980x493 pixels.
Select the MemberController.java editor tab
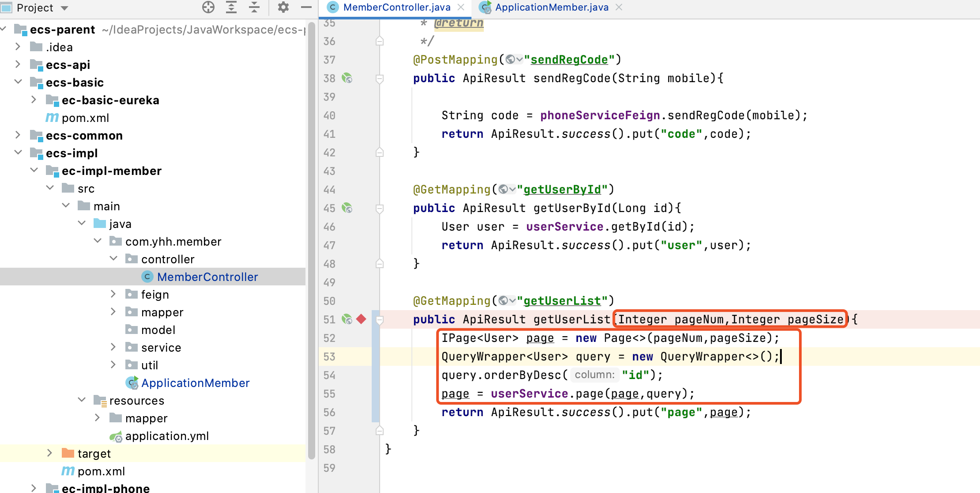396,7
